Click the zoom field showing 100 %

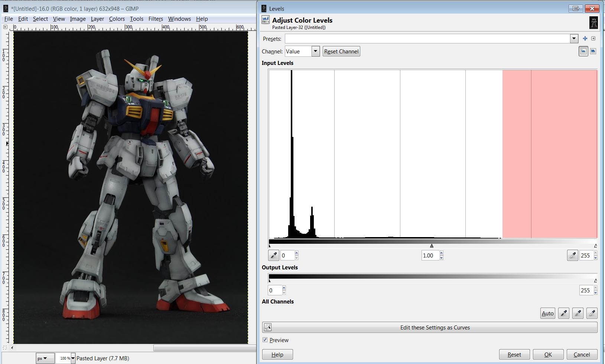[63, 358]
